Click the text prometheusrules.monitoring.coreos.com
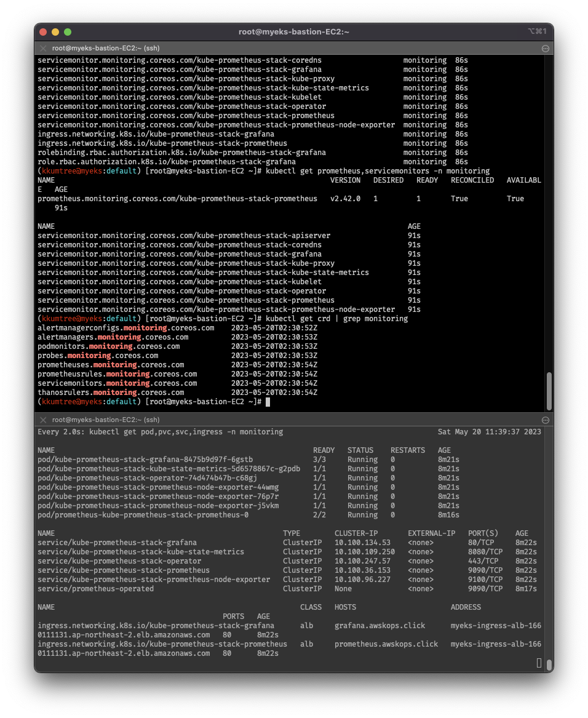Viewport: 588px width, 718px height. [x=117, y=374]
